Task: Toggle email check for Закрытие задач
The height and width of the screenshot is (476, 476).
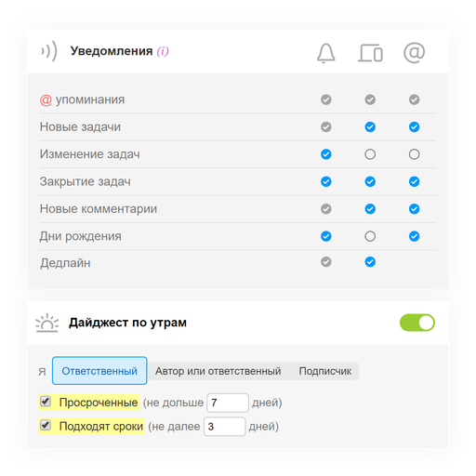Action: pyautogui.click(x=414, y=181)
